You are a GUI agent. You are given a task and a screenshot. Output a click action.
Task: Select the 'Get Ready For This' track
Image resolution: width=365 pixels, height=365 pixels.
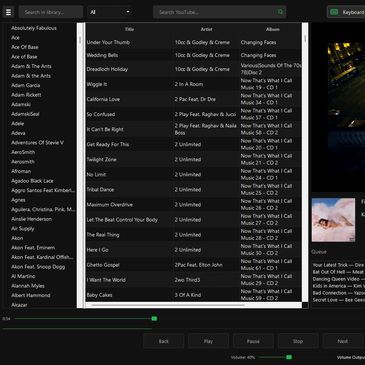(194, 144)
